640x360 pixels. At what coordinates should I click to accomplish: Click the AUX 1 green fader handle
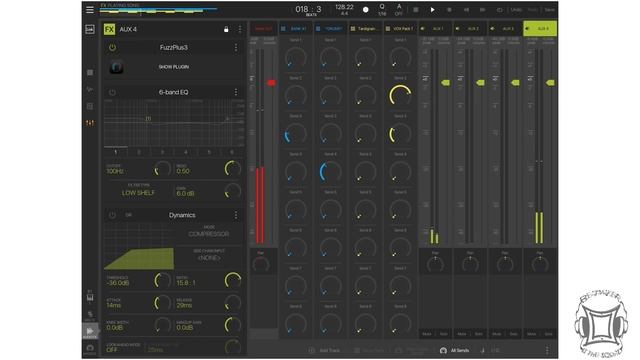coord(445,83)
